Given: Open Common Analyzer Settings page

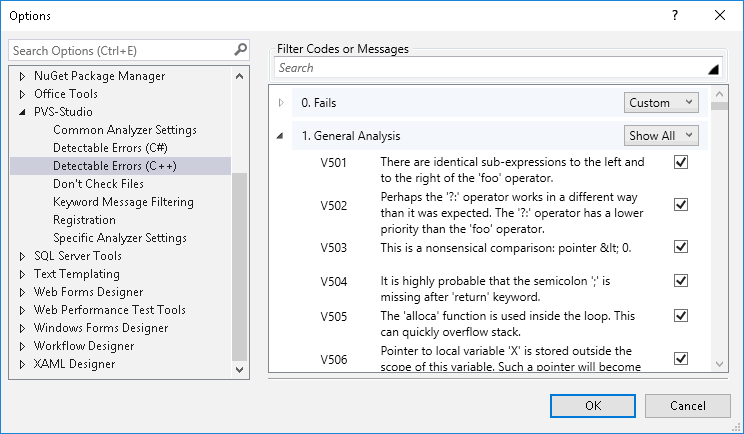Looking at the screenshot, I should pos(124,130).
